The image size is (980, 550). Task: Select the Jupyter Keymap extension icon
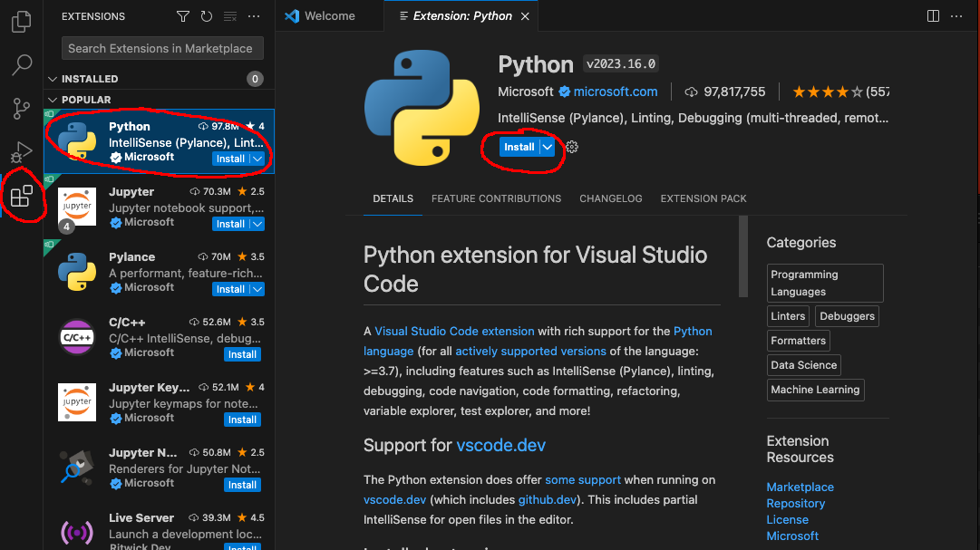click(77, 402)
